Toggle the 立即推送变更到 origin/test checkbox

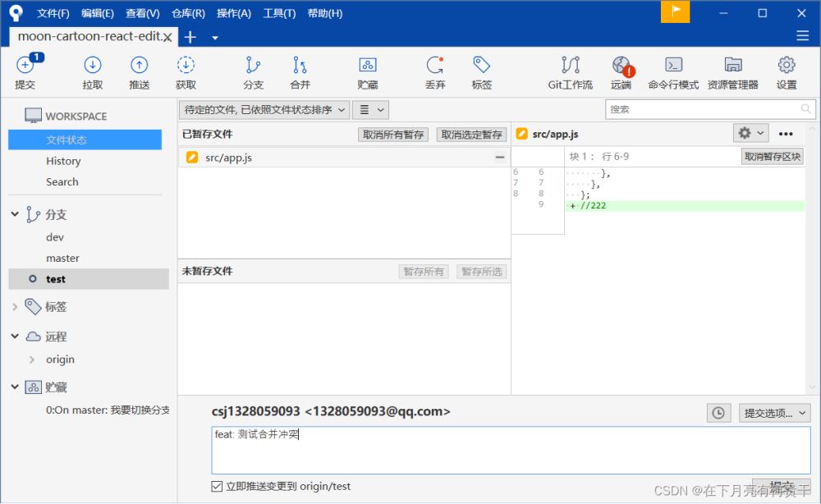[217, 486]
